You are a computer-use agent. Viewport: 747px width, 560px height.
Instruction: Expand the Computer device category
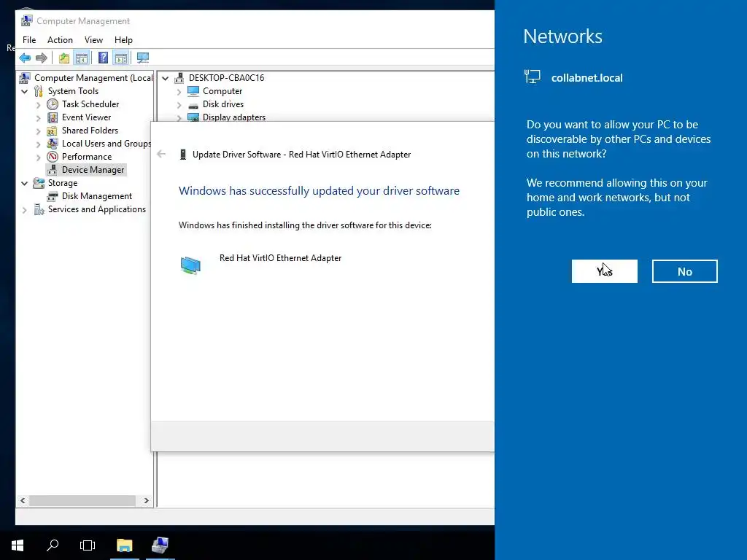pos(179,91)
